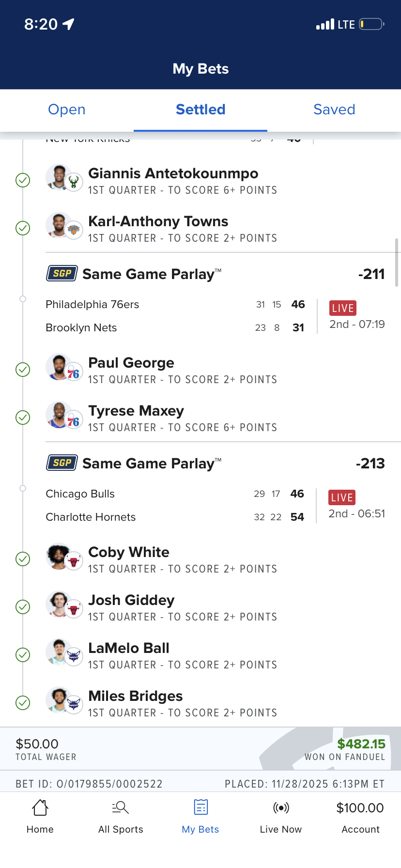Open All Sports search icon
Screen dimensions: 401x868
(x=120, y=807)
